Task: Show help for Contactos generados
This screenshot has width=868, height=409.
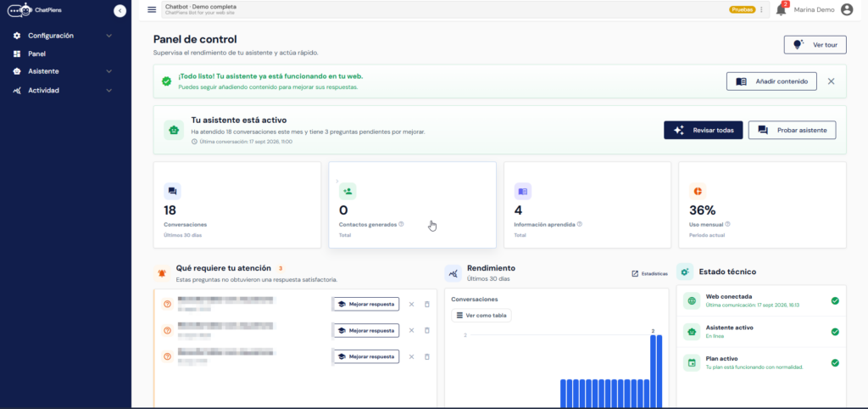Action: (x=401, y=225)
